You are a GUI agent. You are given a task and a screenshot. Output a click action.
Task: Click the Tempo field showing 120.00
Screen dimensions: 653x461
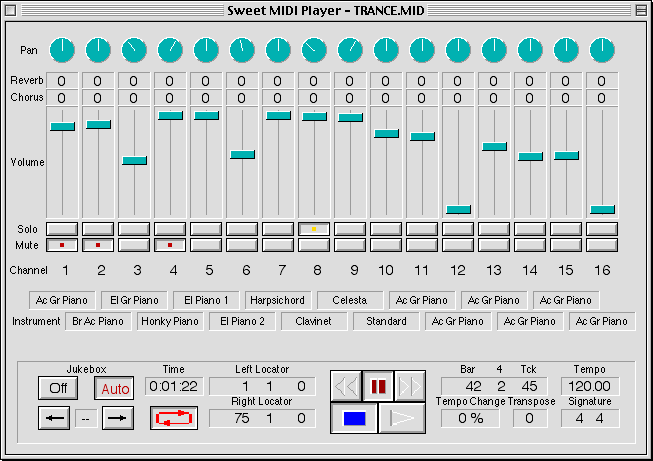coord(590,386)
